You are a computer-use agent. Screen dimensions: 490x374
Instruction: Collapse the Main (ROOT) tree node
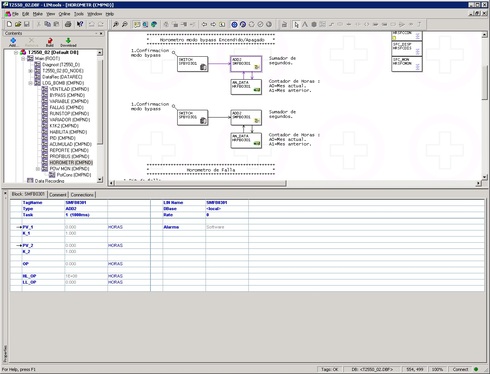23,58
